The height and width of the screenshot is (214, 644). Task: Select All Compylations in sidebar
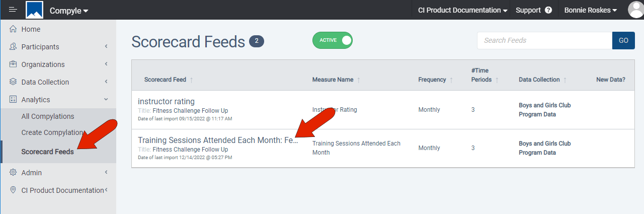coord(48,116)
